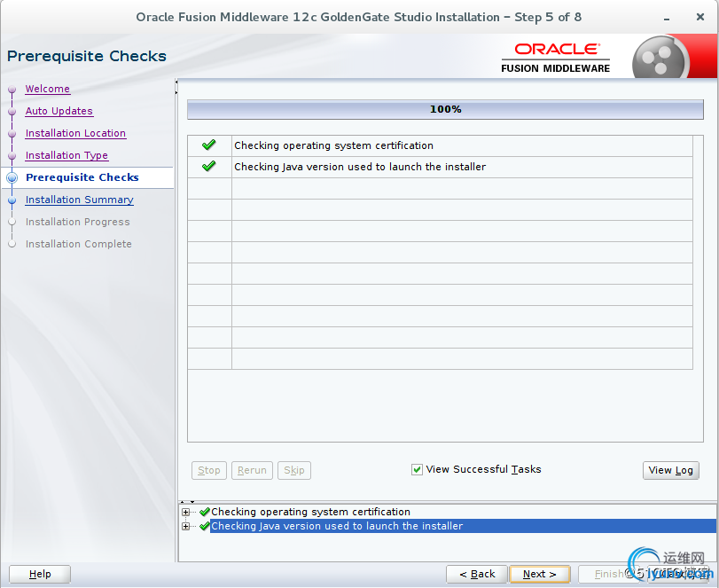
Task: Go to the Auto Updates step
Action: pos(59,111)
